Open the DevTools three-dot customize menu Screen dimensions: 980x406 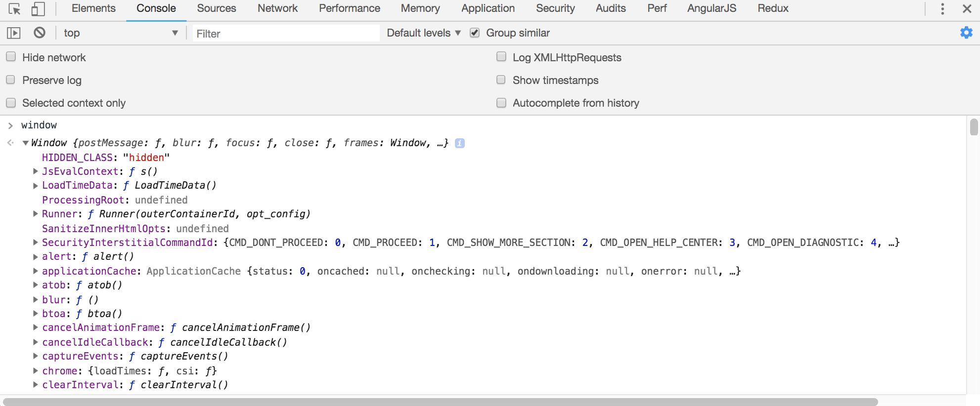(x=942, y=9)
